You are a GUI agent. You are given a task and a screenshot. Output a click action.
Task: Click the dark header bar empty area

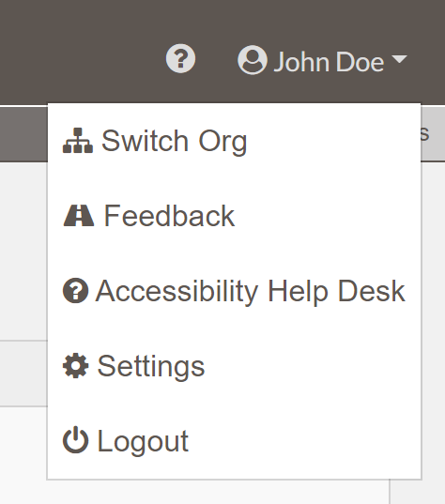pos(81,52)
